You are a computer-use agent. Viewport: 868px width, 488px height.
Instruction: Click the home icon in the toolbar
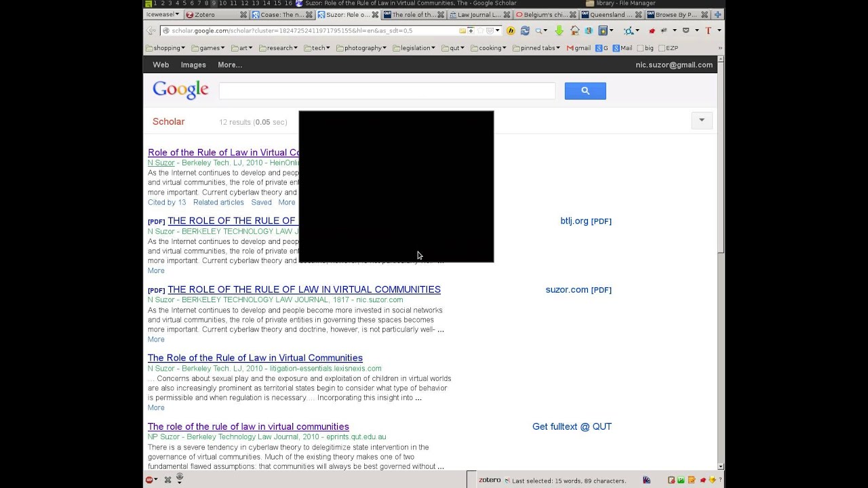pyautogui.click(x=574, y=30)
